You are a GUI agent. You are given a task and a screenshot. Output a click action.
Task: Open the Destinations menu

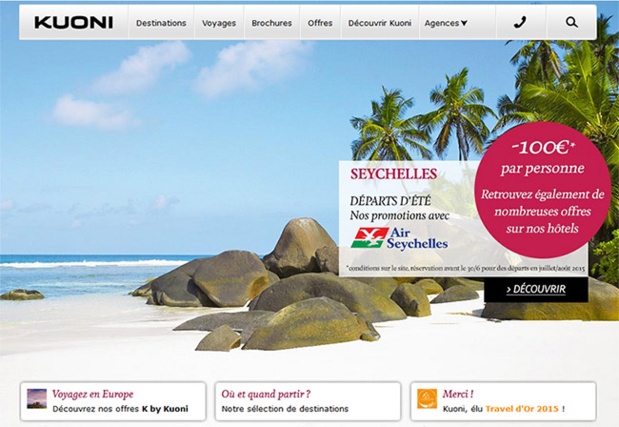pyautogui.click(x=161, y=23)
